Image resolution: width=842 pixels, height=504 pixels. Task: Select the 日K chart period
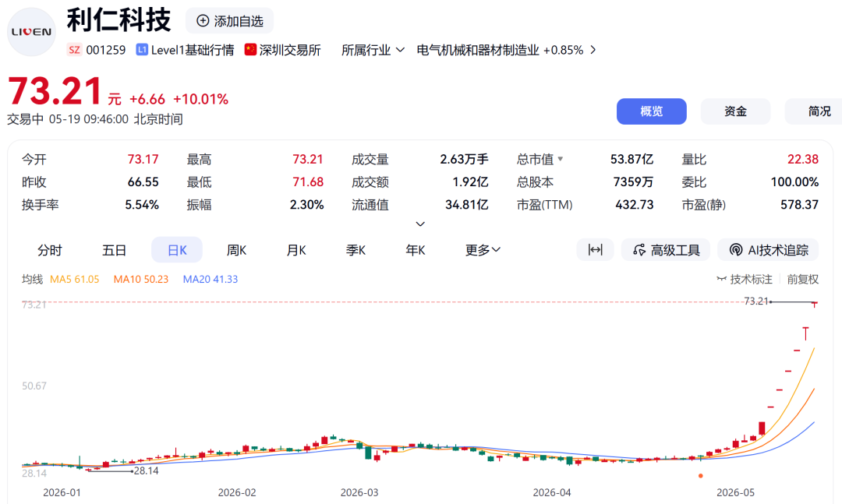(x=177, y=250)
